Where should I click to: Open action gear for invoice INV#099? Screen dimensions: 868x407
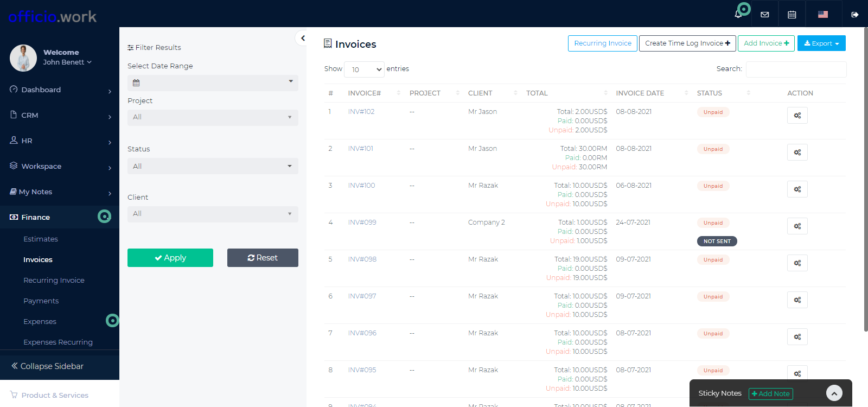tap(797, 226)
